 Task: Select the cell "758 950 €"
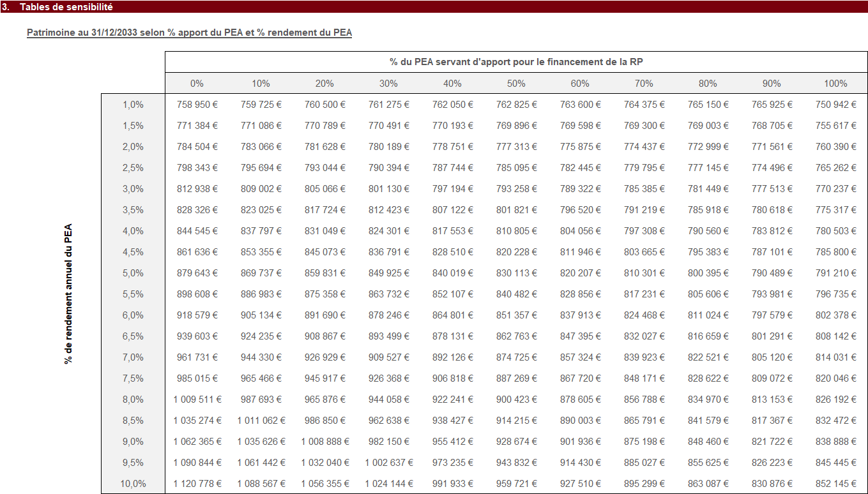pyautogui.click(x=197, y=105)
